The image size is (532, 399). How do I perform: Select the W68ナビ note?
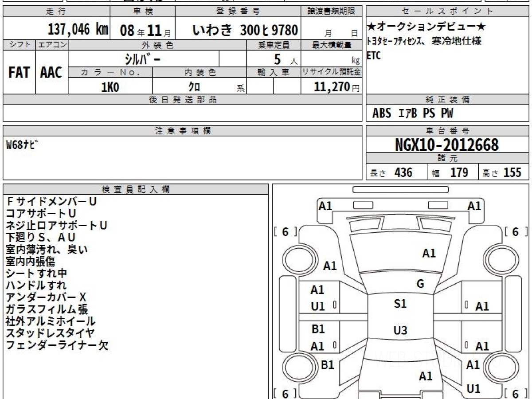(x=22, y=145)
